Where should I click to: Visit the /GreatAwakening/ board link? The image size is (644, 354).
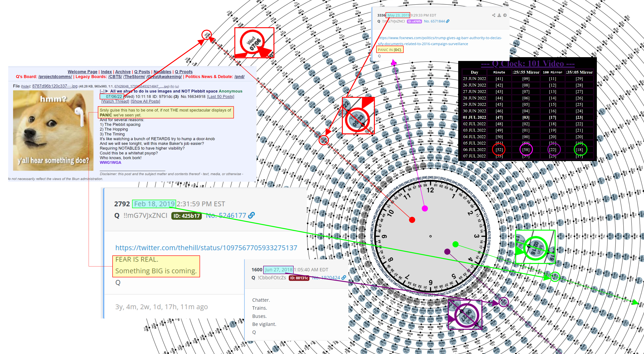pyautogui.click(x=164, y=77)
